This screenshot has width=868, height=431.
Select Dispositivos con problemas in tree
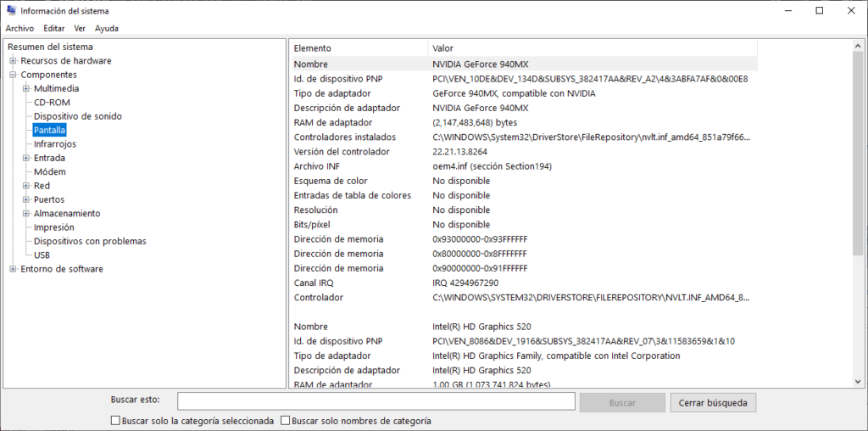pyautogui.click(x=90, y=241)
